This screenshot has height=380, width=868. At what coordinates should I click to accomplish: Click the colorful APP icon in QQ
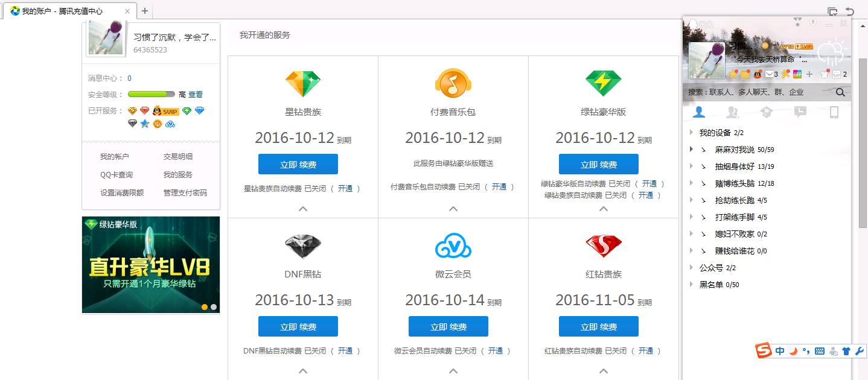point(797,74)
